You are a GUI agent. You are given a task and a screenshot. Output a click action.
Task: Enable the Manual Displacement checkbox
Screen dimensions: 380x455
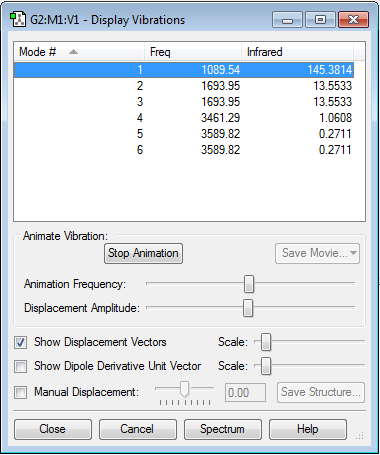click(x=21, y=392)
